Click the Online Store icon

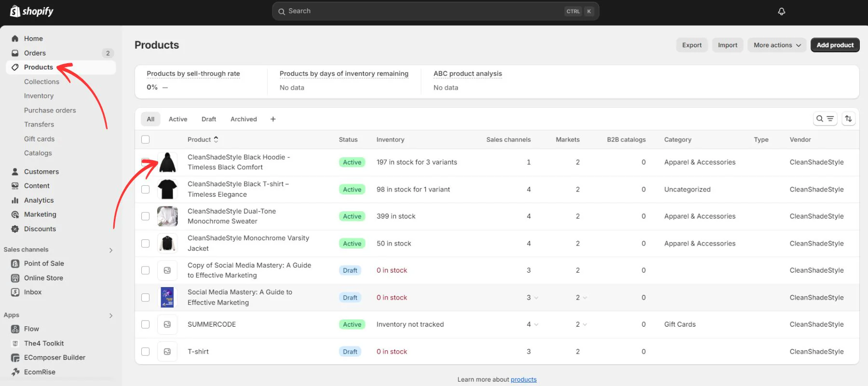click(x=15, y=278)
